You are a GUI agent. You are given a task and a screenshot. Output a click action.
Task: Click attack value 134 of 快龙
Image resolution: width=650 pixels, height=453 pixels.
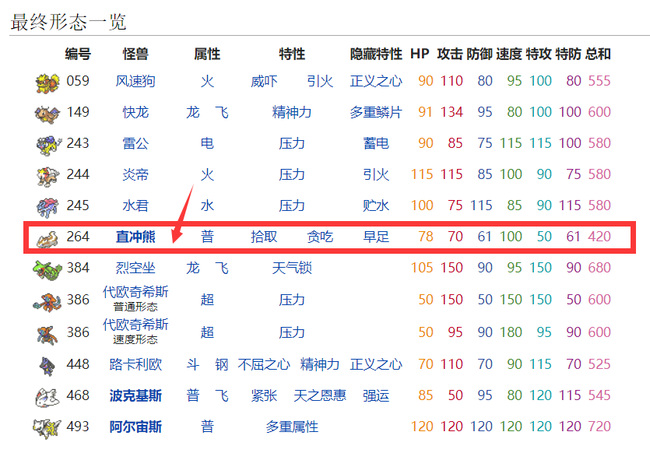pyautogui.click(x=451, y=112)
